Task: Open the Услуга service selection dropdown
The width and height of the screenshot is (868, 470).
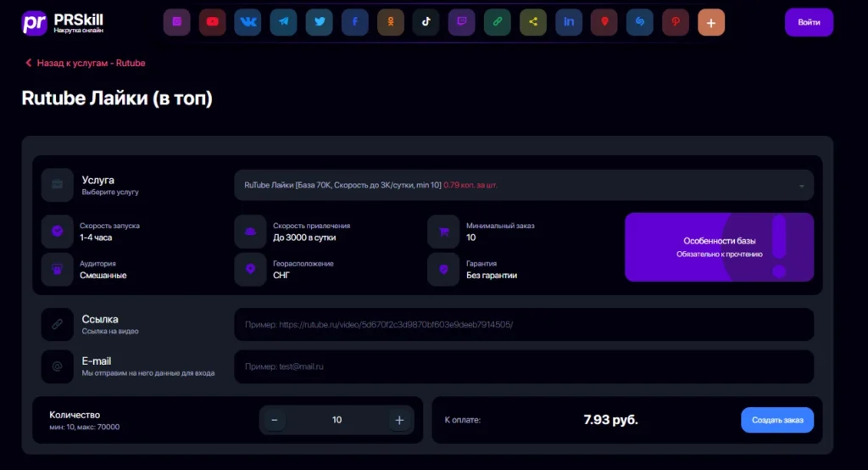Action: tap(524, 185)
